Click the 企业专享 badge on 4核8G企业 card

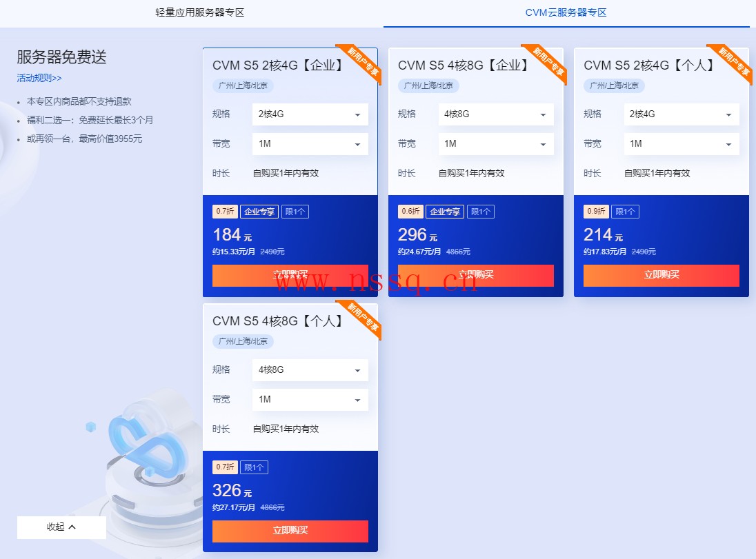tap(445, 212)
